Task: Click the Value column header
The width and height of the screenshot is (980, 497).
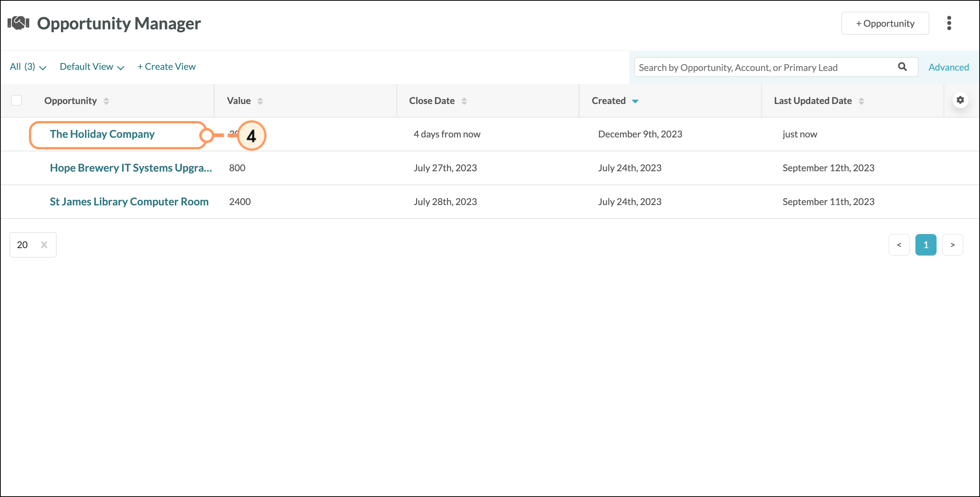Action: [239, 101]
